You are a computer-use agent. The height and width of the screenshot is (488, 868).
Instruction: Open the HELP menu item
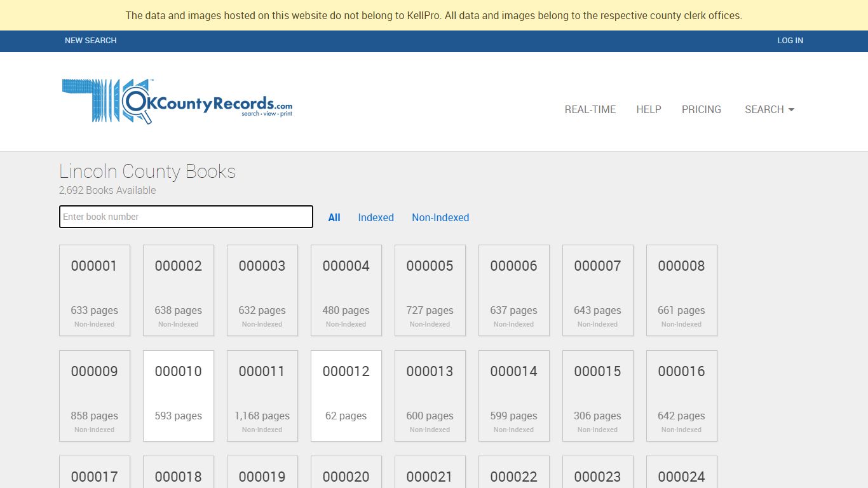click(x=649, y=109)
